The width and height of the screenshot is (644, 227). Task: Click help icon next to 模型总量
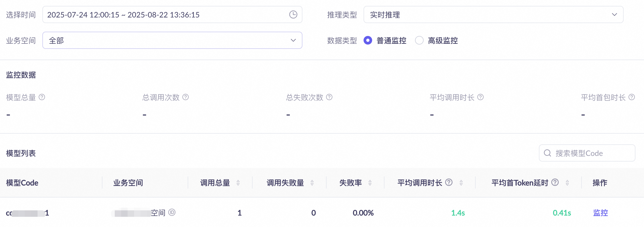[42, 97]
